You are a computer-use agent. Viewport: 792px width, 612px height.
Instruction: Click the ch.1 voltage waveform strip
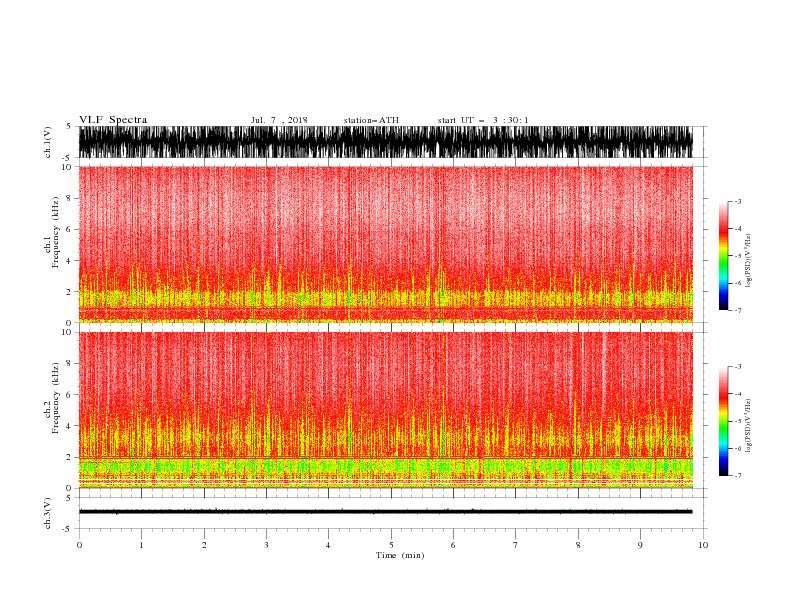click(x=385, y=142)
